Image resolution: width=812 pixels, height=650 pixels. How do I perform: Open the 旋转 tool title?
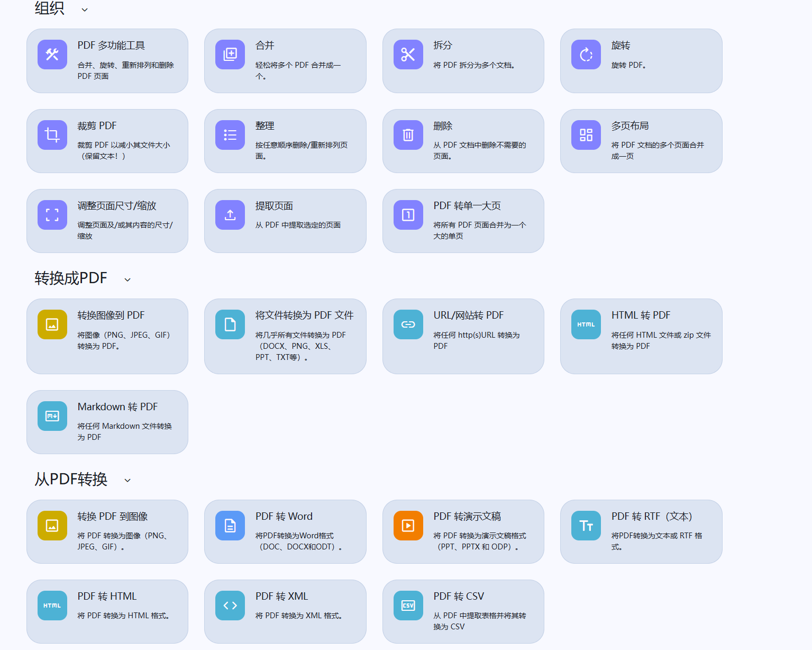point(621,46)
